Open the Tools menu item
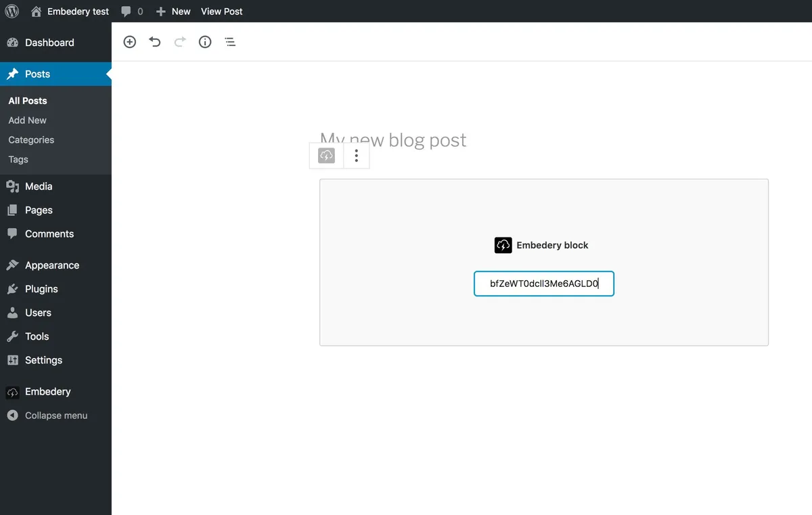The width and height of the screenshot is (812, 515). coord(55,336)
